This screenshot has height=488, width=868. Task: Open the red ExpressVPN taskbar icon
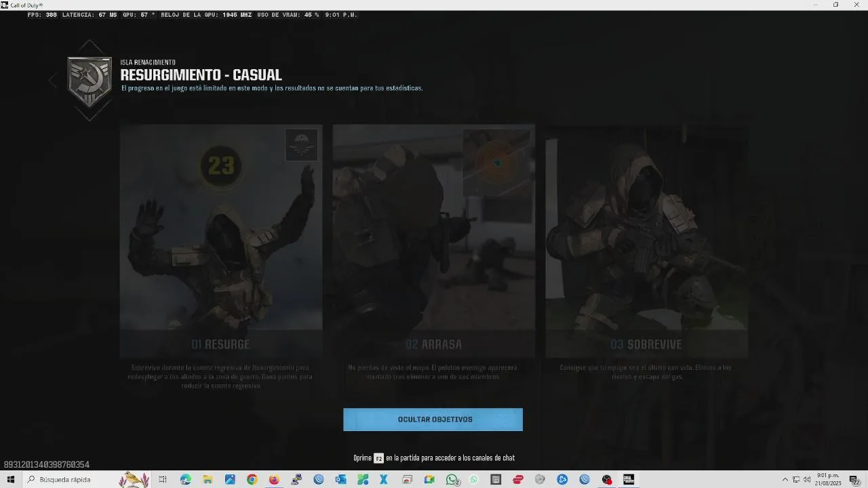(518, 479)
